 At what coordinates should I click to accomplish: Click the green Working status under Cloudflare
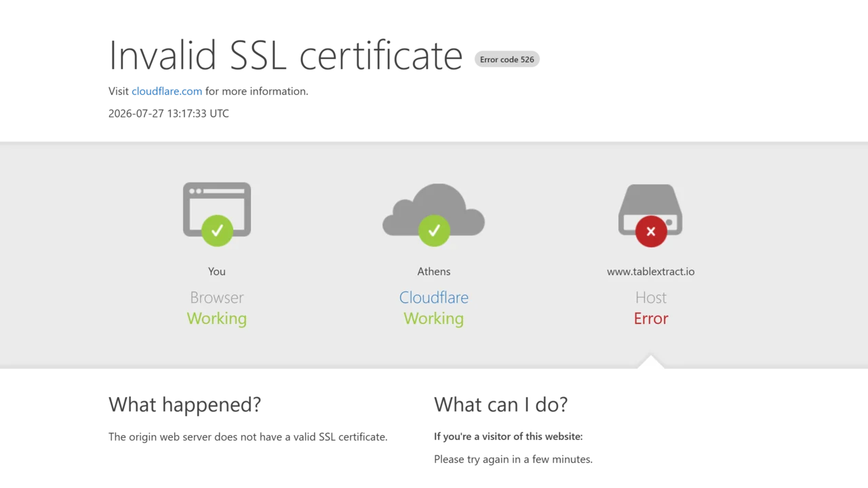(x=434, y=319)
